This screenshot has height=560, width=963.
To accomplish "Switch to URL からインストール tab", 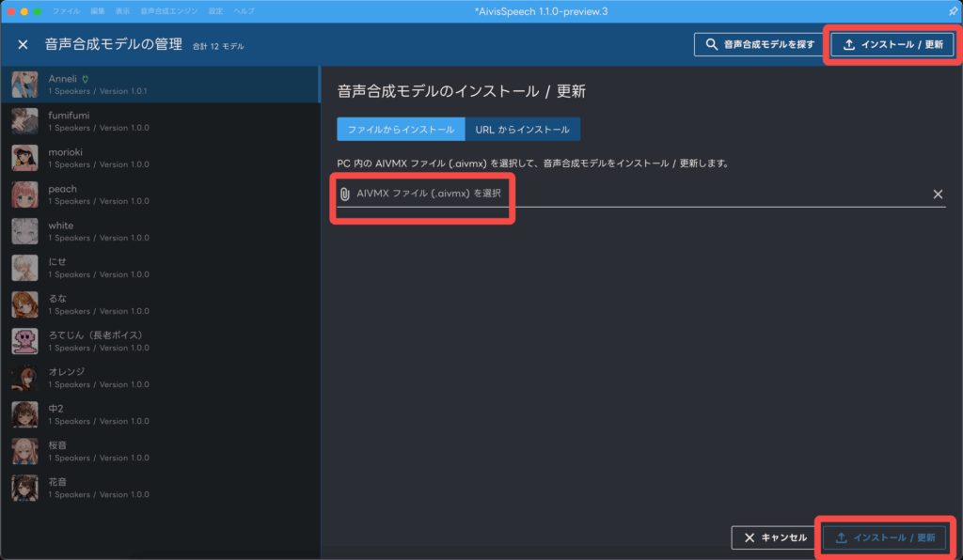I will click(x=523, y=130).
